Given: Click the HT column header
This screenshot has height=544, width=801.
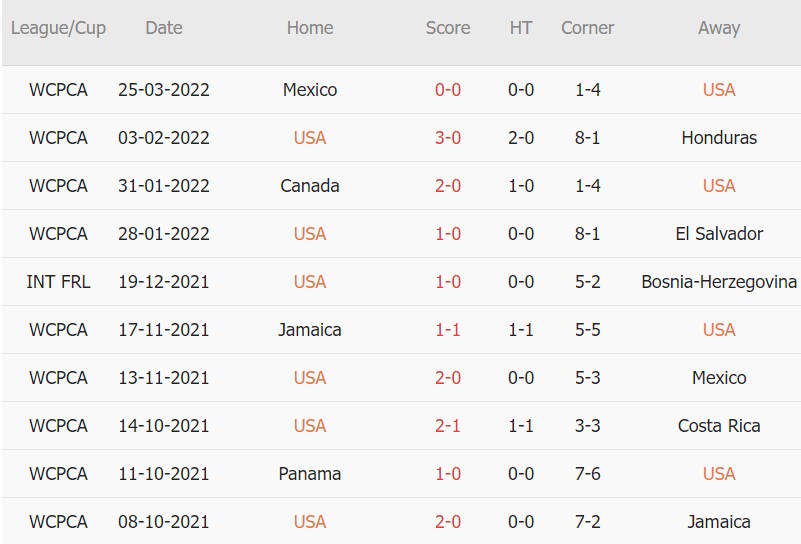Looking at the screenshot, I should click(521, 28).
